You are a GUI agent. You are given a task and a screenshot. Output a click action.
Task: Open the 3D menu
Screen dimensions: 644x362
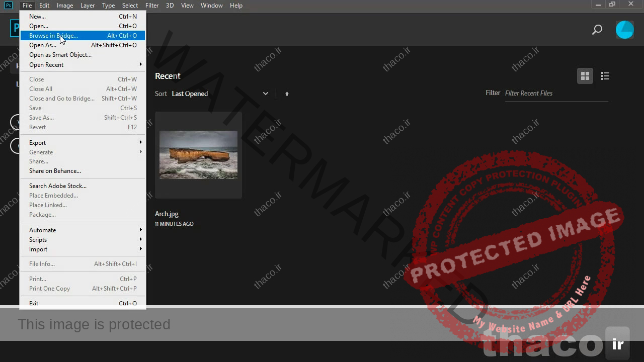[170, 5]
